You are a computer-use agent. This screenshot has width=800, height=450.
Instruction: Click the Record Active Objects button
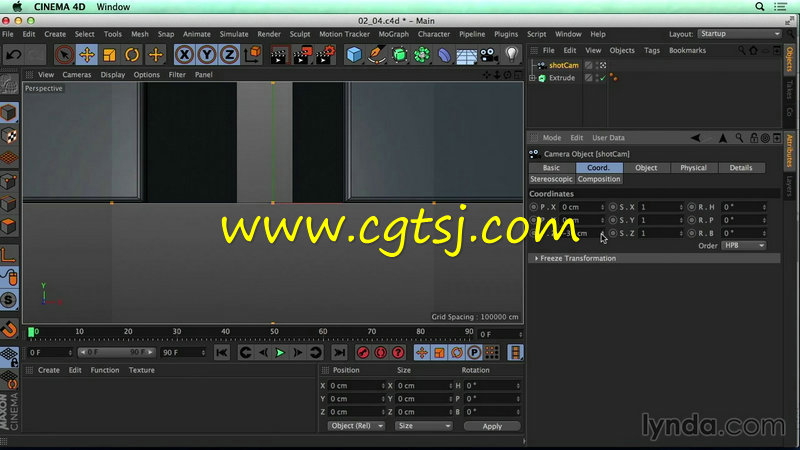363,353
